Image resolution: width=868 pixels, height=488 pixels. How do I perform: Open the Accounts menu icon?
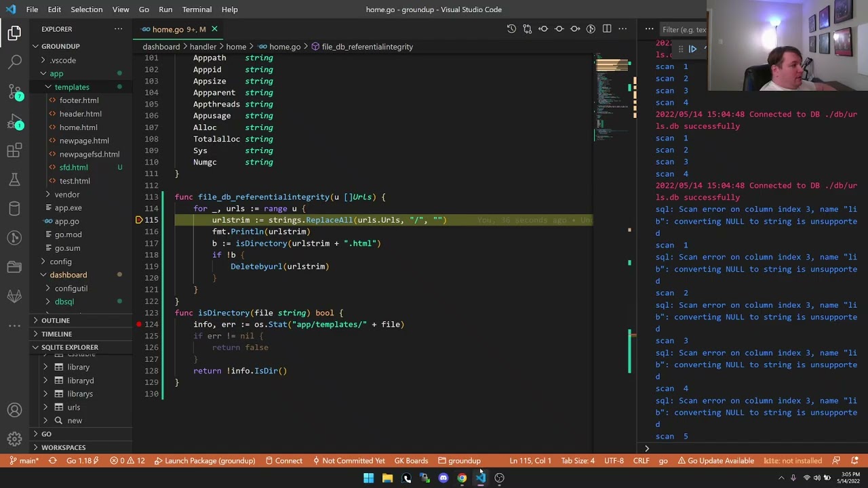(14, 410)
